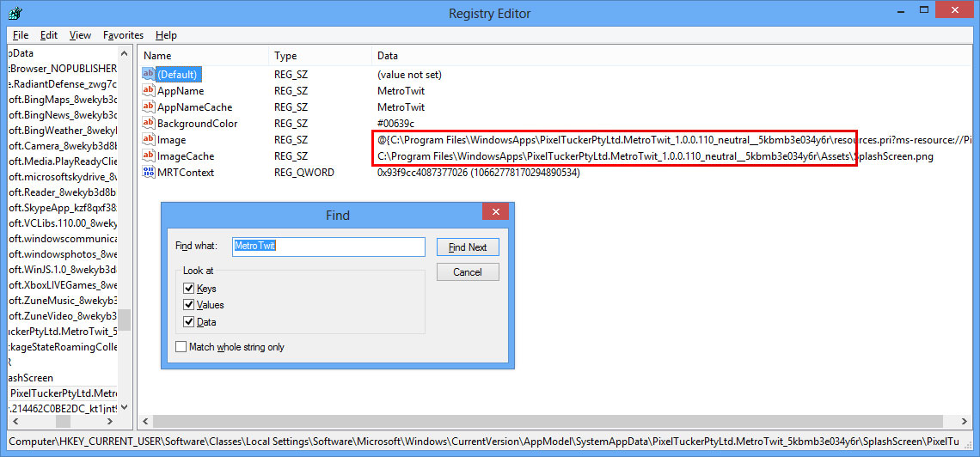Click the Registry Editor app icon in title bar
Screen dimensions: 980x457
17,14
